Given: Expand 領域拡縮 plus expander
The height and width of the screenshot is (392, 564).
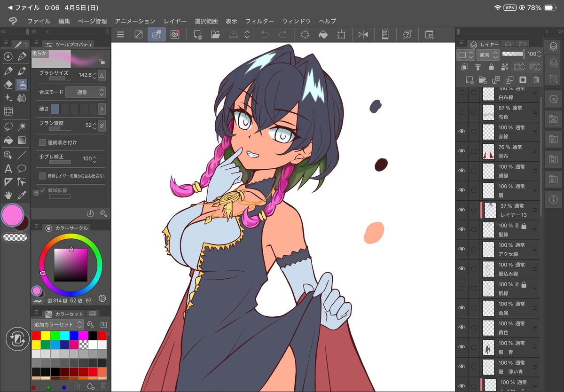Looking at the screenshot, I should 36,192.
